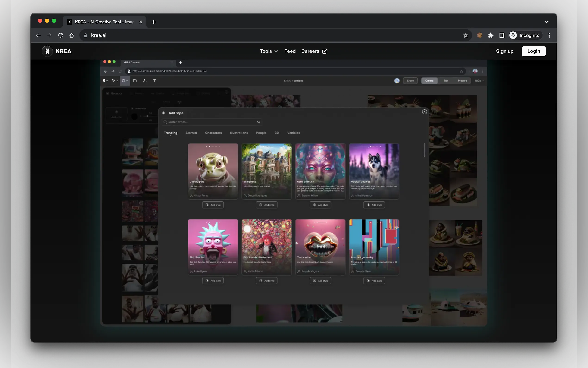Toggle the browser side panel icon
This screenshot has width=588, height=368.
pyautogui.click(x=502, y=35)
